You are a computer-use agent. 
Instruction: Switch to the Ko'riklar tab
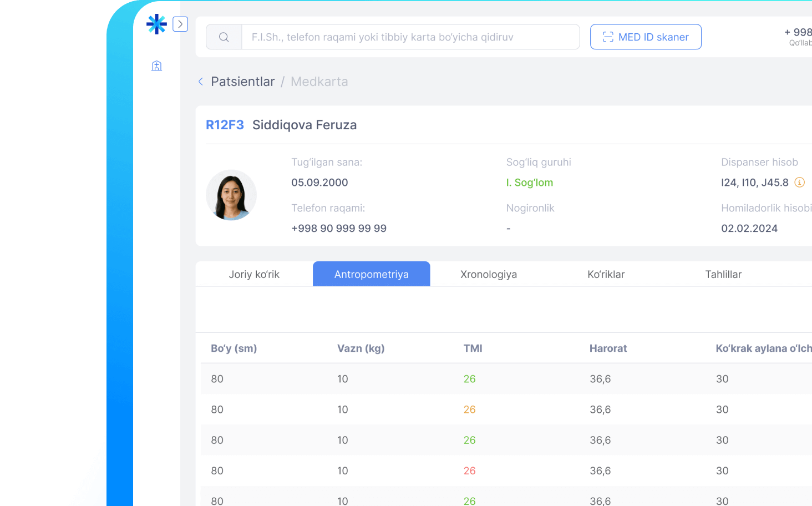coord(606,274)
